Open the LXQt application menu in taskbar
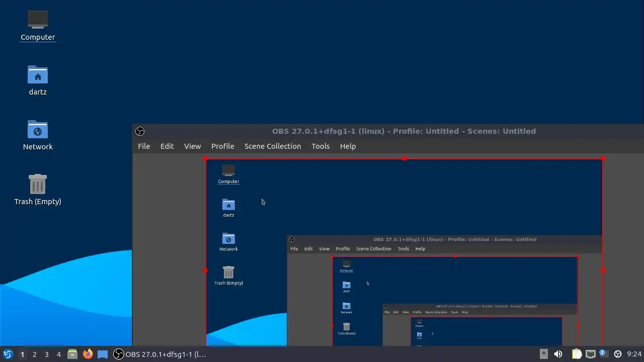Image resolution: width=644 pixels, height=362 pixels. point(8,354)
